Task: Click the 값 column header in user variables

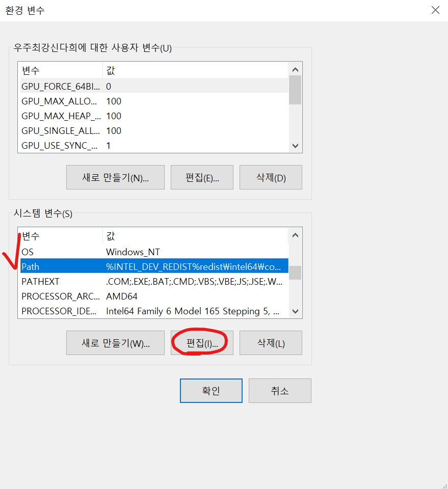Action: coord(195,70)
